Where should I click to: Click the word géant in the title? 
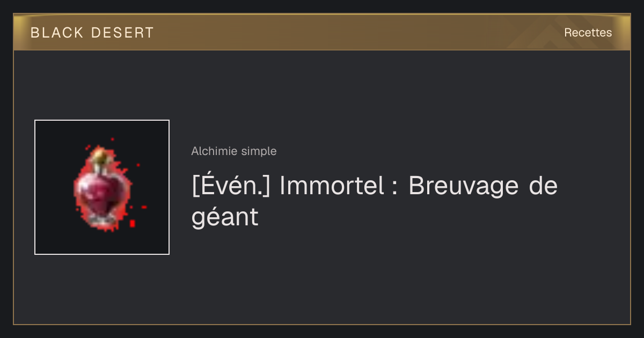click(x=225, y=218)
